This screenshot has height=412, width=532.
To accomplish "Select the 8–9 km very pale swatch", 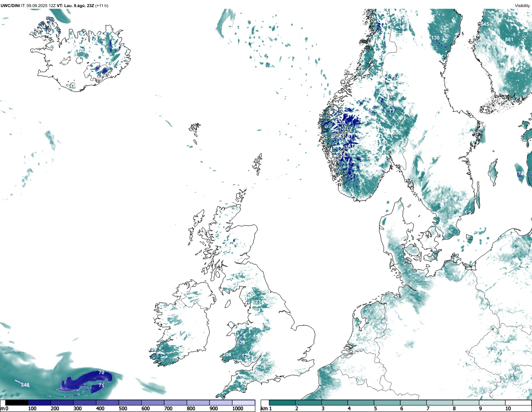I will (466, 402).
